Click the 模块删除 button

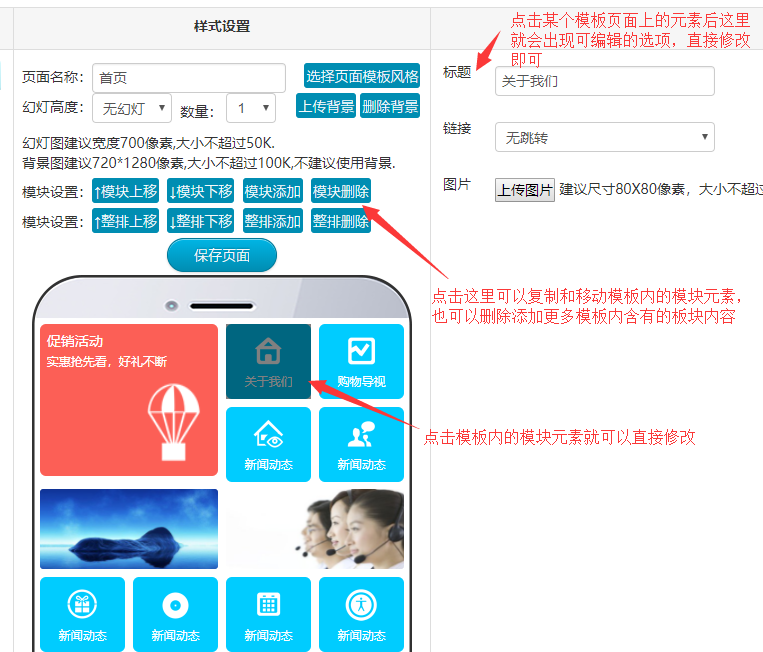tap(341, 191)
